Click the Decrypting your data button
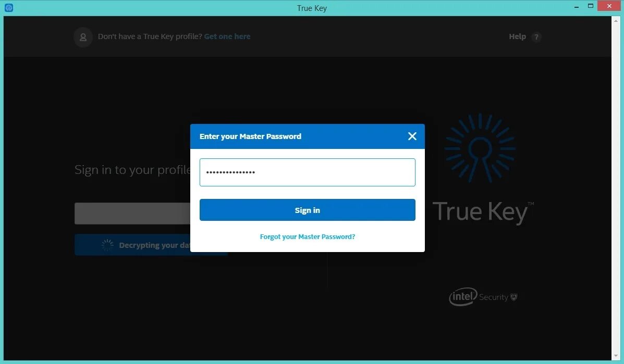624x364 pixels. click(x=132, y=245)
